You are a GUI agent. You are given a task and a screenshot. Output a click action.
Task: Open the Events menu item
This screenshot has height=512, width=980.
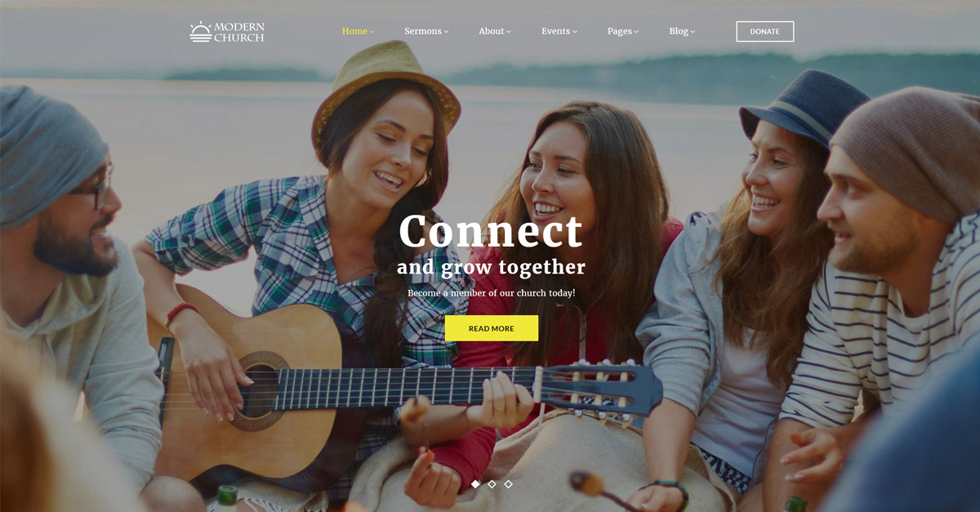point(555,31)
